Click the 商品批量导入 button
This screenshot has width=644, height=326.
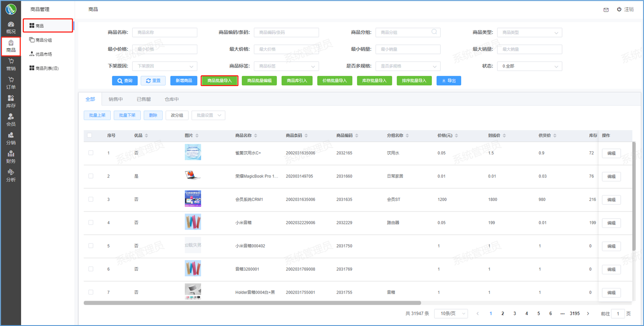[219, 81]
